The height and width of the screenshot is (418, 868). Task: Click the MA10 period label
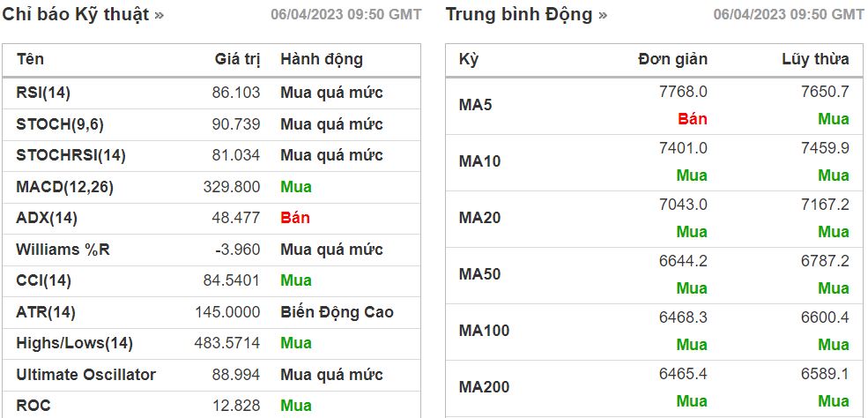(480, 161)
